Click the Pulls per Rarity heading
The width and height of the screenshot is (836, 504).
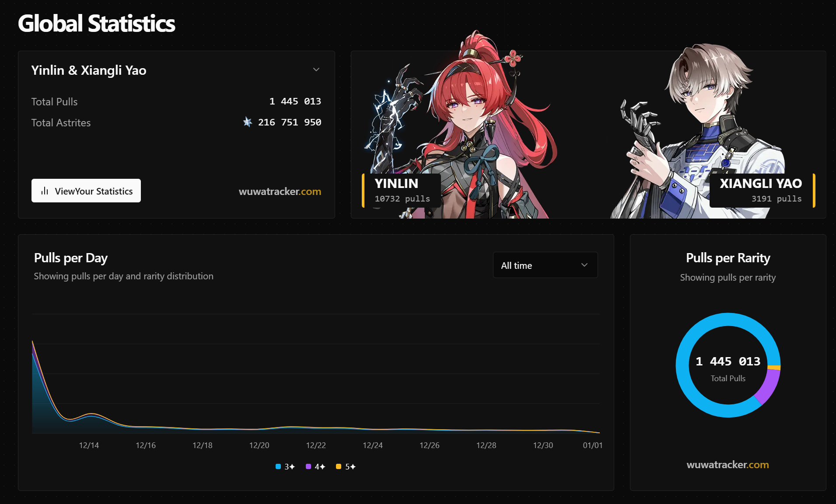[x=728, y=258]
